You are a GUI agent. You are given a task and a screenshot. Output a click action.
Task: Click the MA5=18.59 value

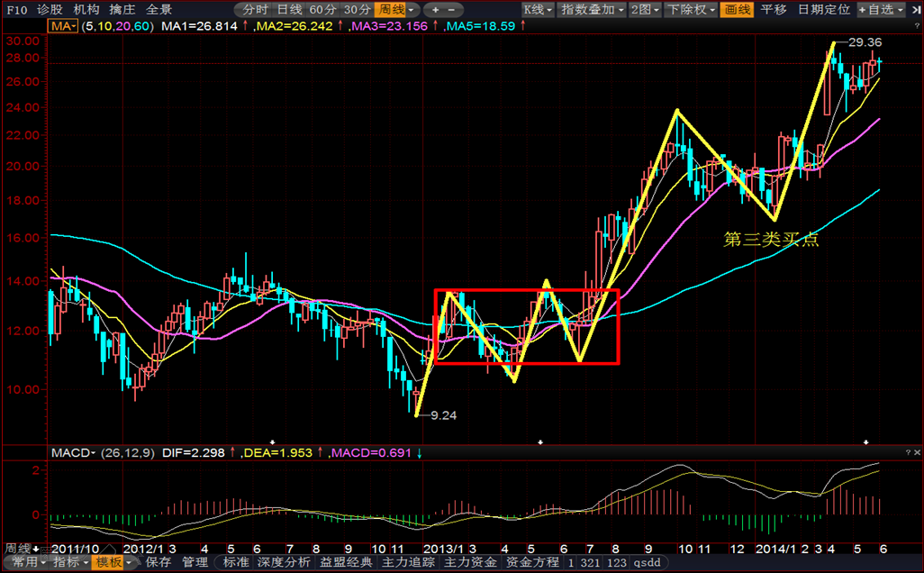pyautogui.click(x=480, y=26)
